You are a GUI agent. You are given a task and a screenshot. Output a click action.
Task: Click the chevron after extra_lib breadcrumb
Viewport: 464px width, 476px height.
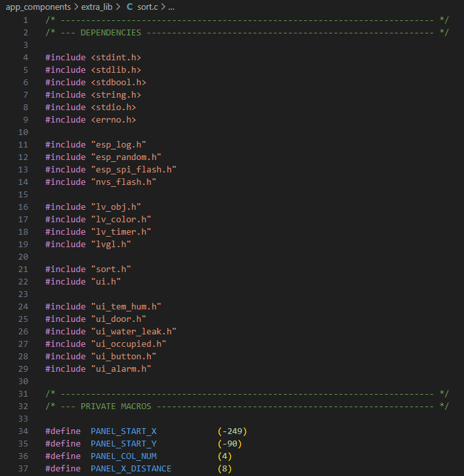118,7
